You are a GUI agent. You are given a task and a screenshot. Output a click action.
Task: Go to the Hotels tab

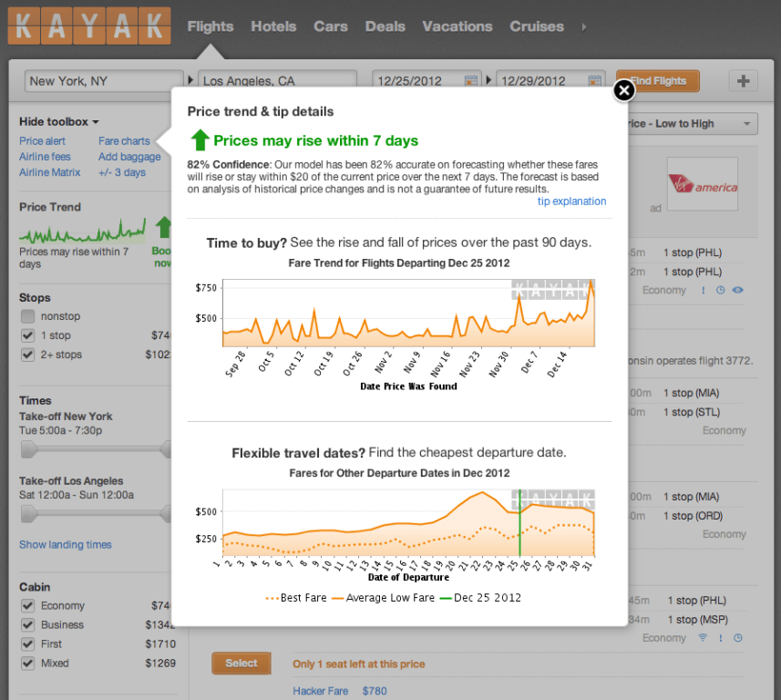point(273,26)
